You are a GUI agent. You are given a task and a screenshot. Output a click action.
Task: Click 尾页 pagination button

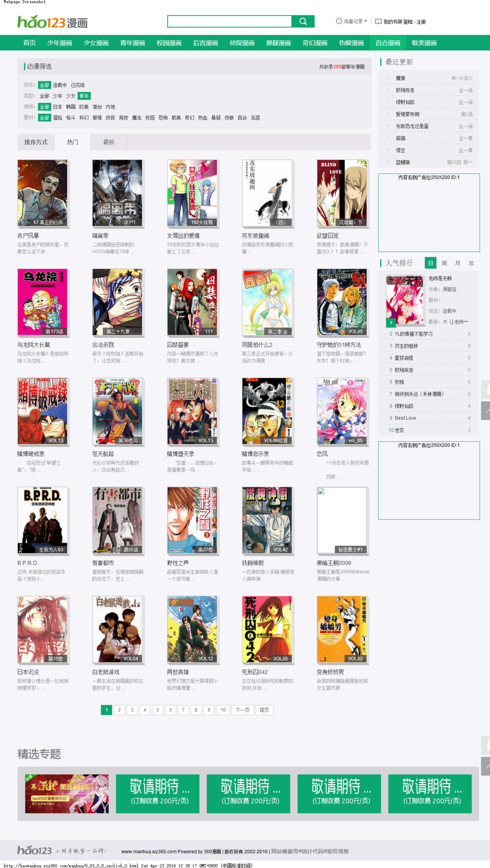click(x=264, y=709)
